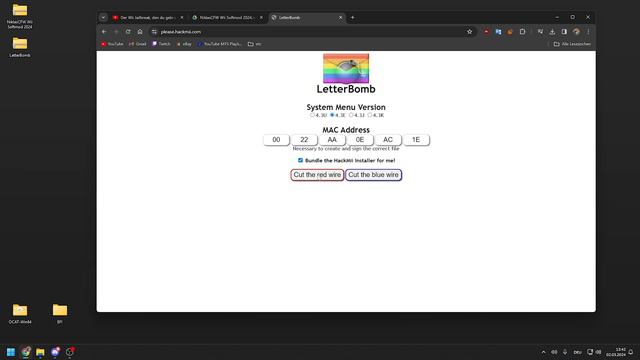This screenshot has height=360, width=640.
Task: Select the 4.3E system menu version
Action: [332, 115]
